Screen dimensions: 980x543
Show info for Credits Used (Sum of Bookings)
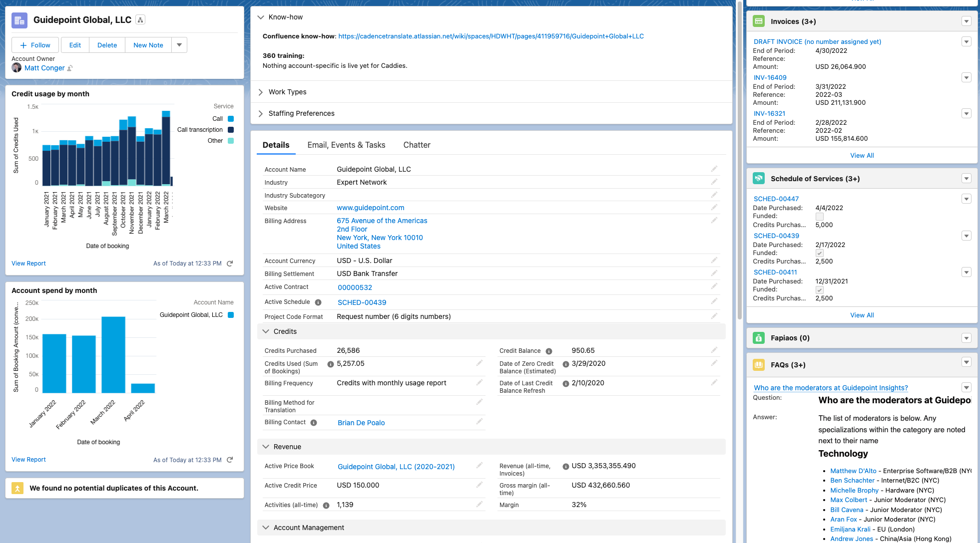(330, 364)
